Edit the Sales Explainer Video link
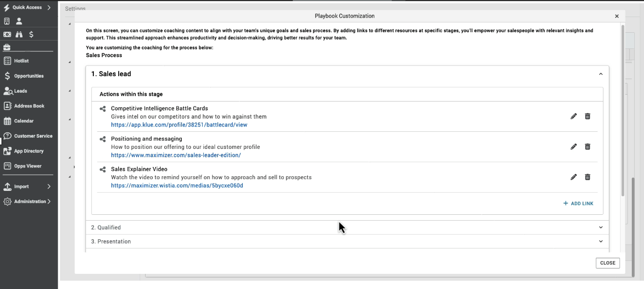The image size is (644, 289). point(574,177)
